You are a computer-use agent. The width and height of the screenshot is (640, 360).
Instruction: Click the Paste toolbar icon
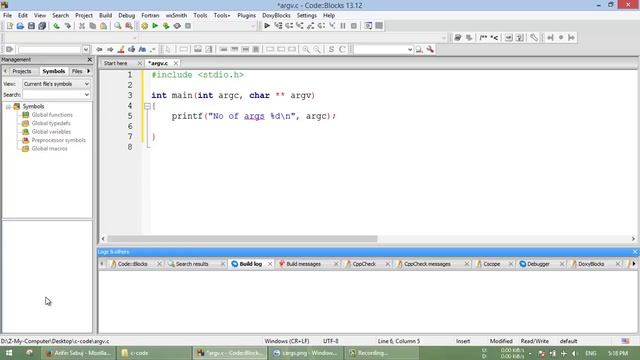tap(104, 26)
